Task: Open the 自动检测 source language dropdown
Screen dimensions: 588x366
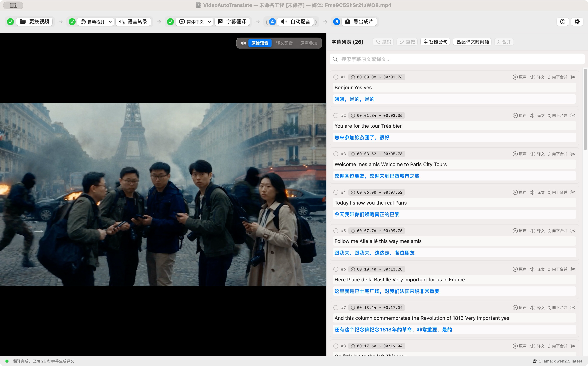Action: point(96,22)
